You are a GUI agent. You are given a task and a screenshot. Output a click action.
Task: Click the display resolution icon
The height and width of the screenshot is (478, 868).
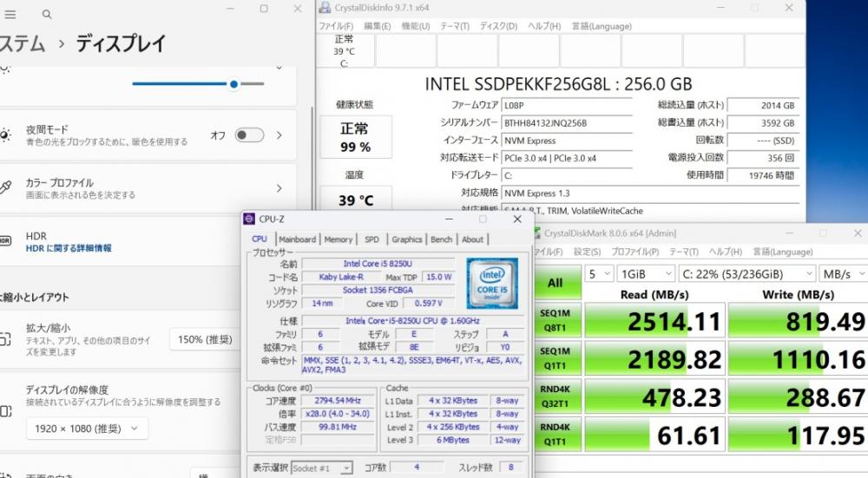(5, 411)
